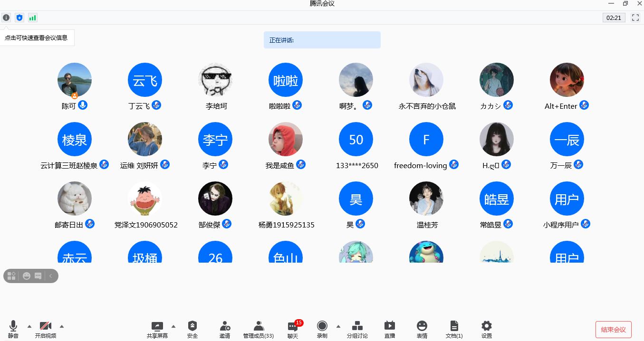Check the green network signal icon

32,18
